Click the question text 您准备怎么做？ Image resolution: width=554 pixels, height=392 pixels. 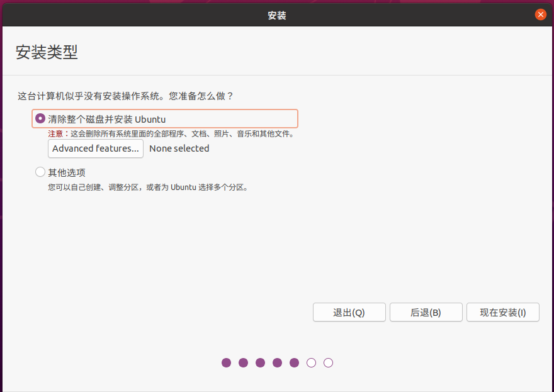(x=201, y=96)
